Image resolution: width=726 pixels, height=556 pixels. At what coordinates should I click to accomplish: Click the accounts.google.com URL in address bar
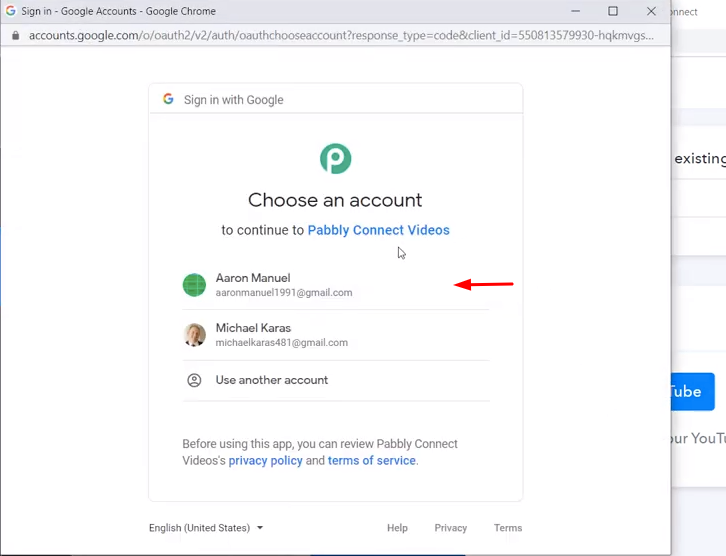pyautogui.click(x=341, y=36)
